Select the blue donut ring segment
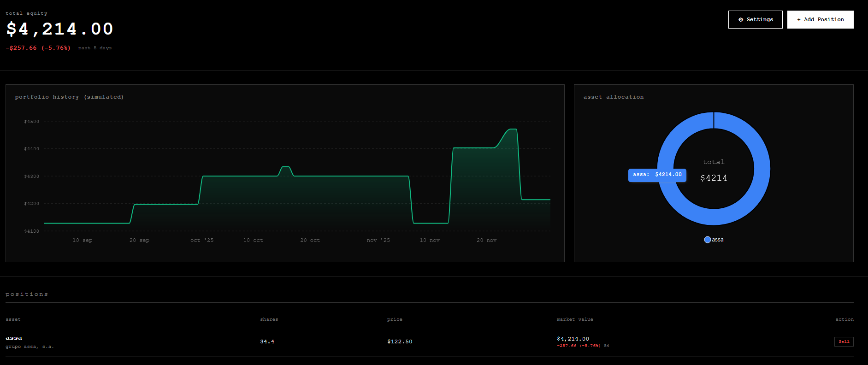868x365 pixels. 762,169
